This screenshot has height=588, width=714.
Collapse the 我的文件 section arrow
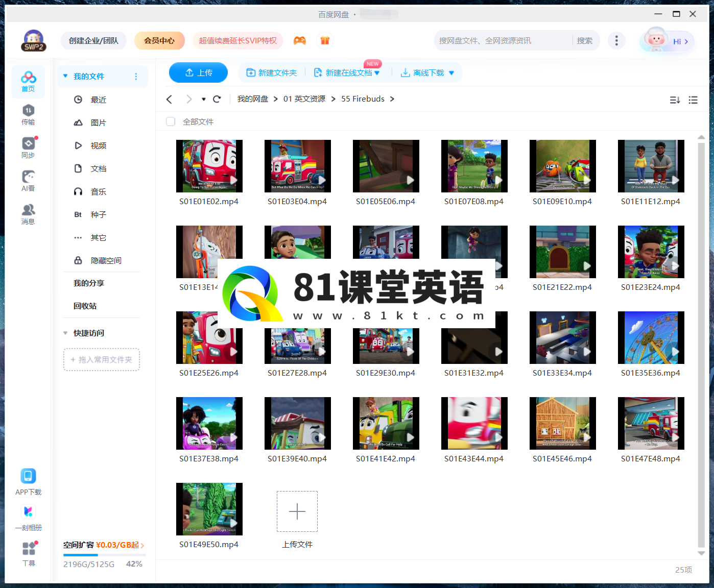pos(65,76)
